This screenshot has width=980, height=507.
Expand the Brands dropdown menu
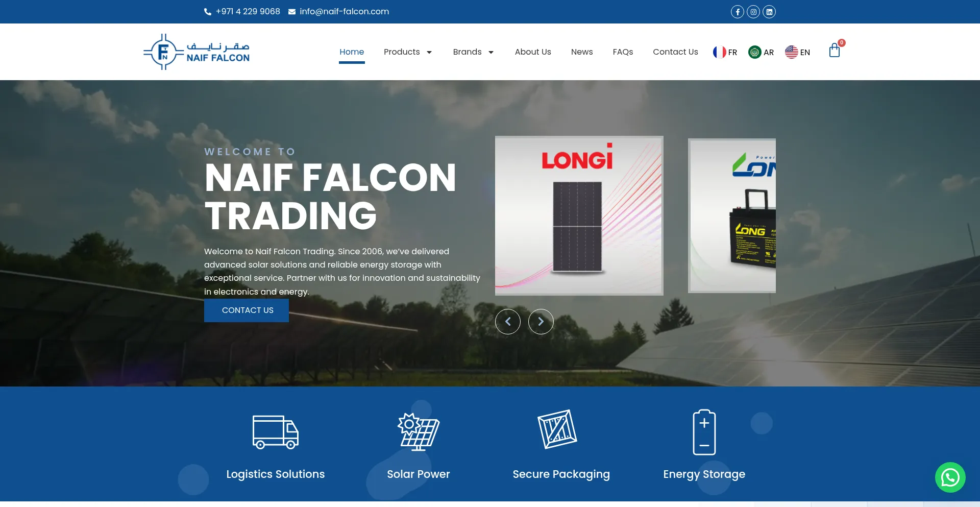pos(473,52)
